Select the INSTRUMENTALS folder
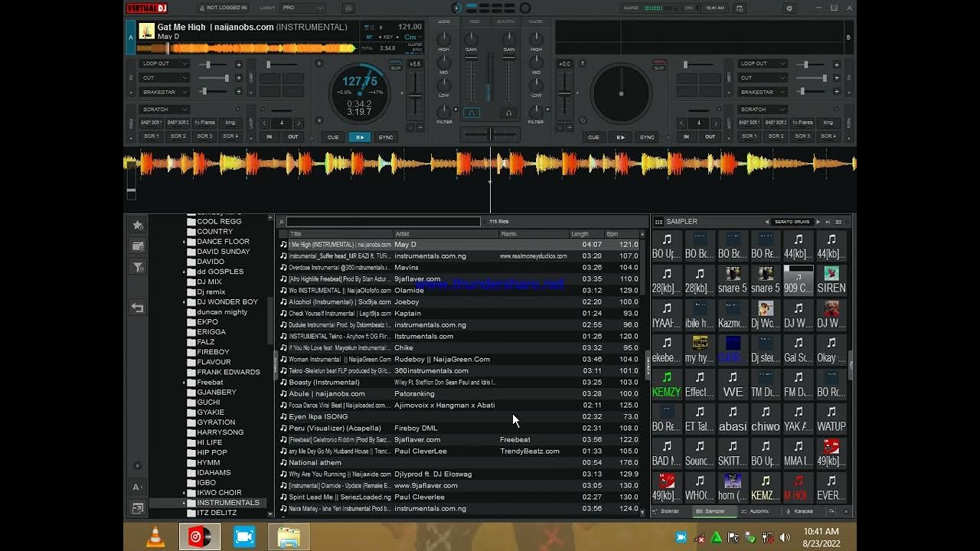 pyautogui.click(x=228, y=503)
